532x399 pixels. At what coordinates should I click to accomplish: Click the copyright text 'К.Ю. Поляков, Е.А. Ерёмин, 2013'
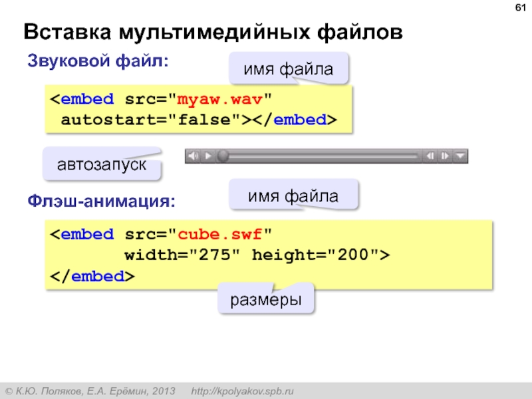[x=96, y=391]
